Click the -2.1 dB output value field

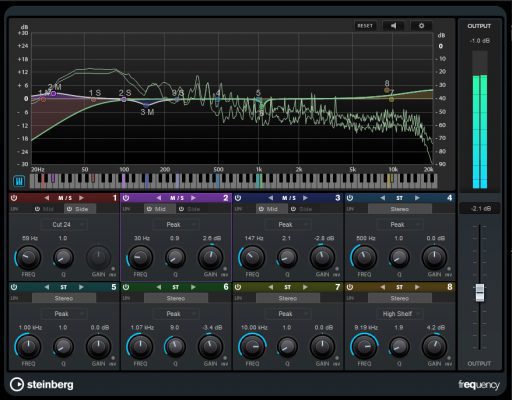(x=480, y=209)
